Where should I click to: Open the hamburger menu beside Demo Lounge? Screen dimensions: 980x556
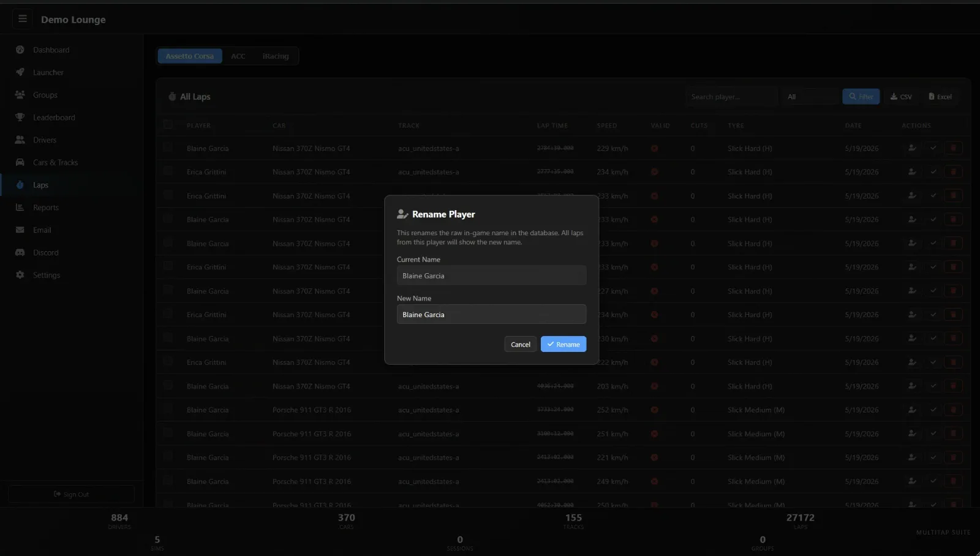click(23, 19)
